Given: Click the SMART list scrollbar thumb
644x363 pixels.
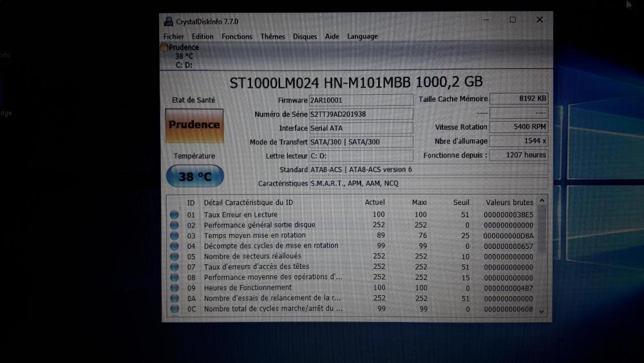Looking at the screenshot, I should [542, 230].
